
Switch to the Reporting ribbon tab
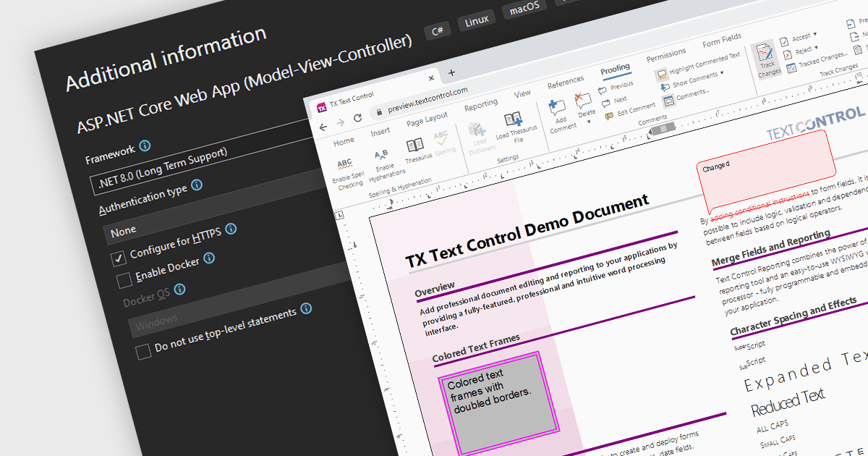(x=481, y=106)
